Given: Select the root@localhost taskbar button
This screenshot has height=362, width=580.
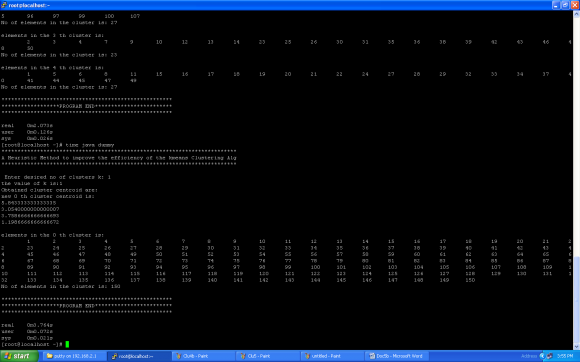Looking at the screenshot, I should [x=139, y=356].
